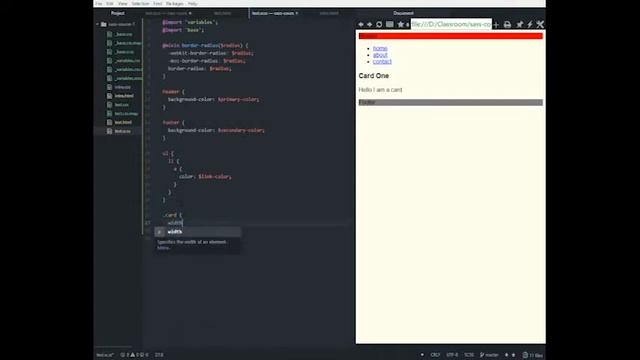Viewport: 640px width, 360px height.
Task: Toggle live reload with the lightning bolt icon
Action: coord(530,25)
